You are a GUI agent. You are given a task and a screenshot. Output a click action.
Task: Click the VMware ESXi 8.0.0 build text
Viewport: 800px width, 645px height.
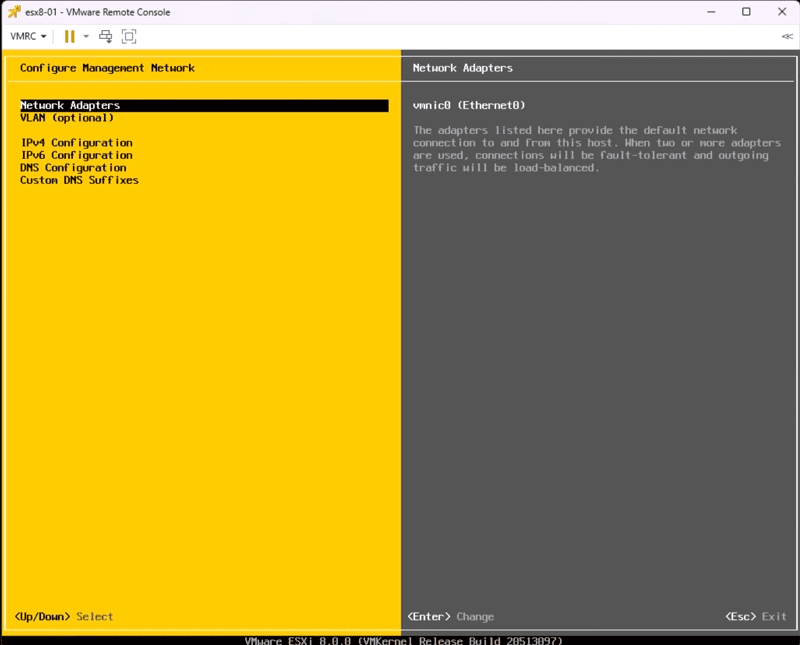403,640
